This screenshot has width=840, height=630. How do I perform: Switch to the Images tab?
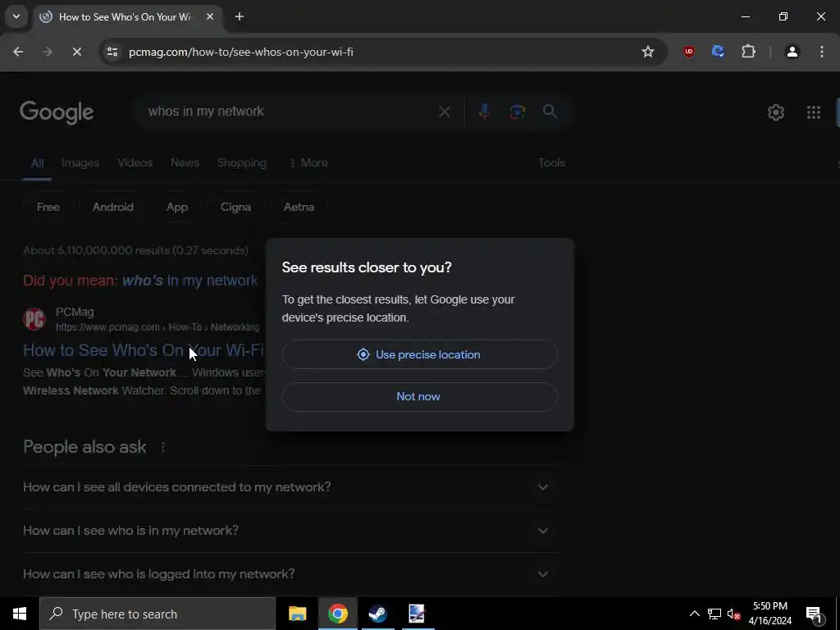tap(80, 163)
